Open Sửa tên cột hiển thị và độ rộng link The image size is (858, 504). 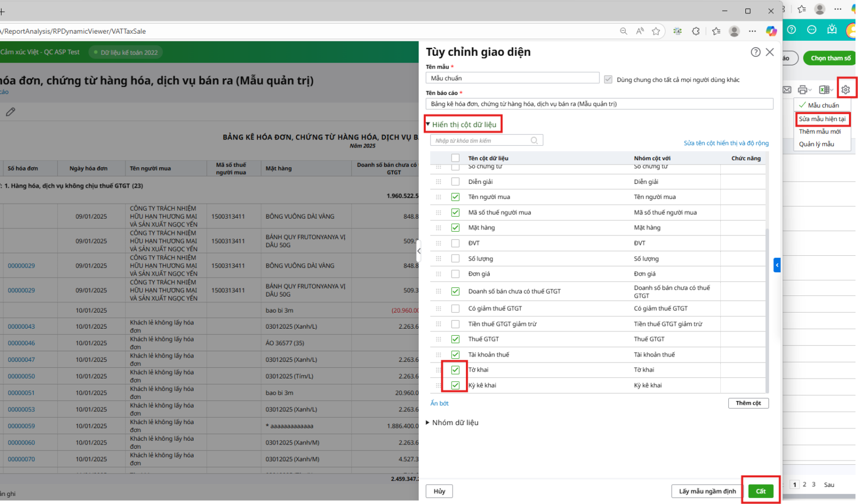[726, 143]
